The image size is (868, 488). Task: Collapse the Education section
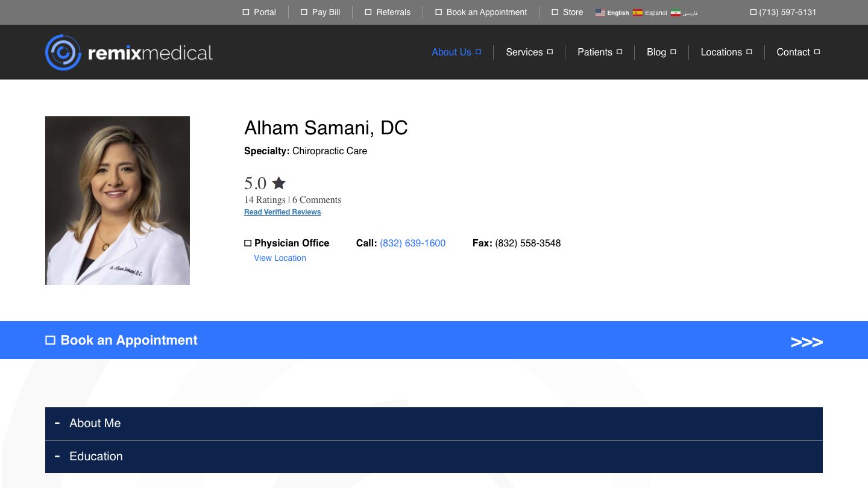[57, 456]
